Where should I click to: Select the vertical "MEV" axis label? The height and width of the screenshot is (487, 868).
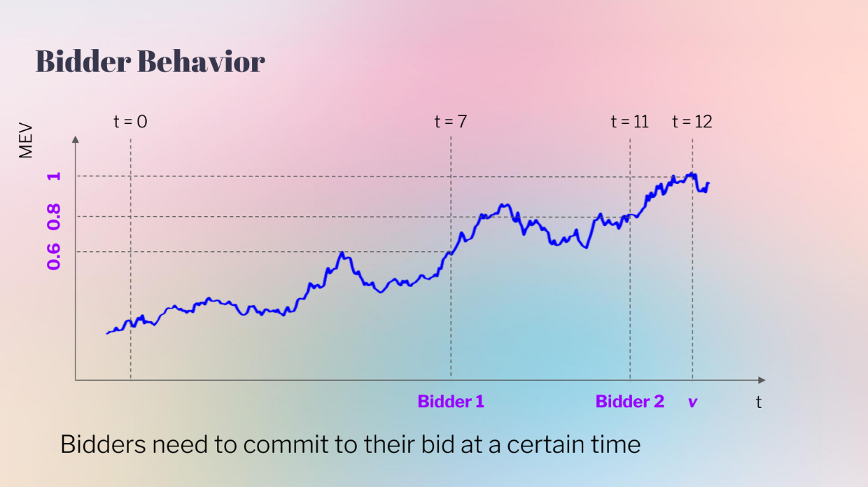[x=26, y=141]
